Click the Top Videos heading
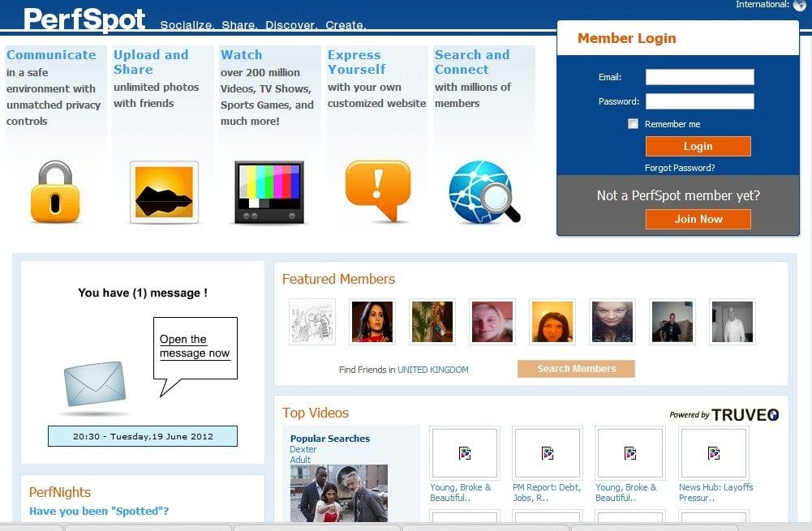812x531 pixels. click(x=316, y=413)
